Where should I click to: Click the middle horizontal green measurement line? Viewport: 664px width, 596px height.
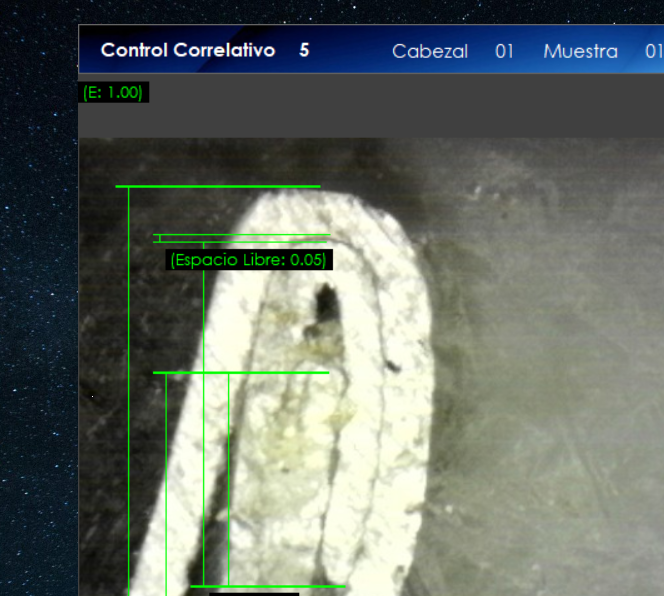pyautogui.click(x=240, y=373)
